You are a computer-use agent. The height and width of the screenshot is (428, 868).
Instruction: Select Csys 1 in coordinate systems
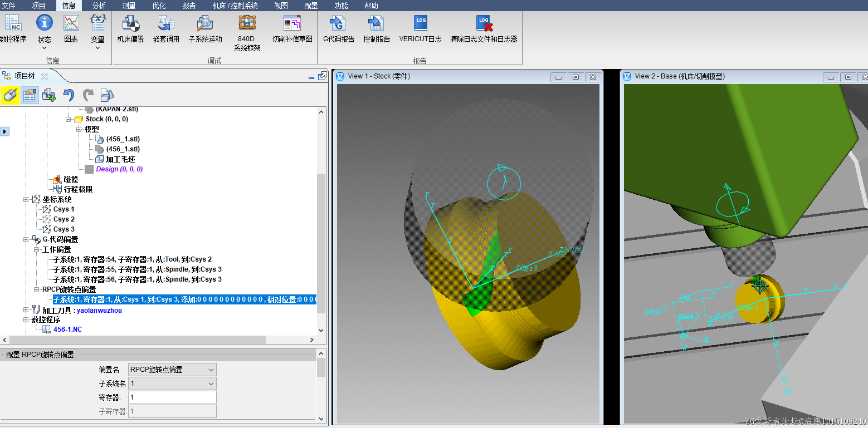pos(64,209)
